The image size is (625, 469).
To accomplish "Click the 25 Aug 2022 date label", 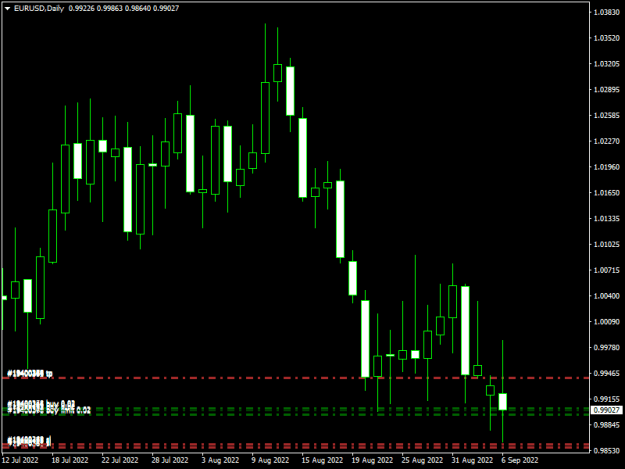I will point(422,460).
